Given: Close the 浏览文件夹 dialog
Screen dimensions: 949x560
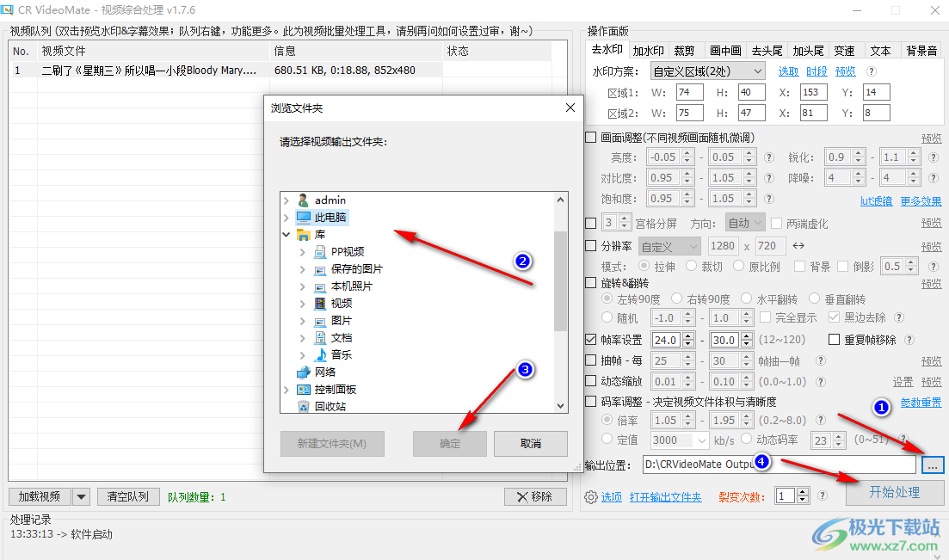Looking at the screenshot, I should [x=570, y=108].
